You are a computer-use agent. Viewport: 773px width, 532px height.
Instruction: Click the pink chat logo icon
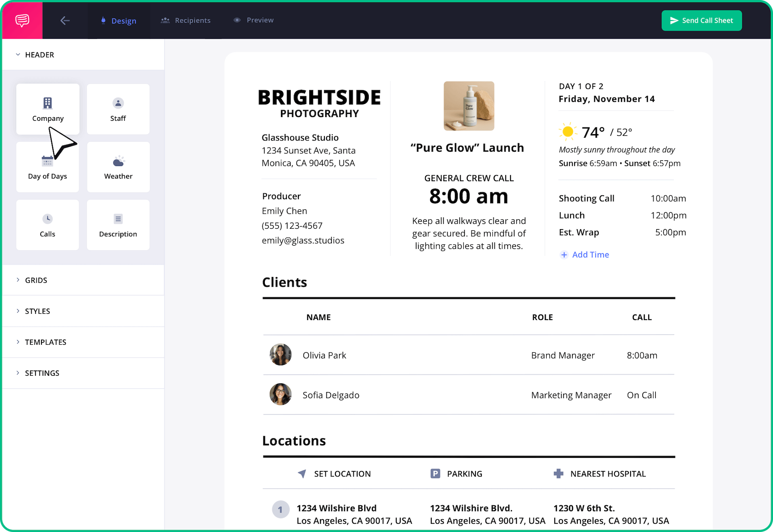click(22, 20)
